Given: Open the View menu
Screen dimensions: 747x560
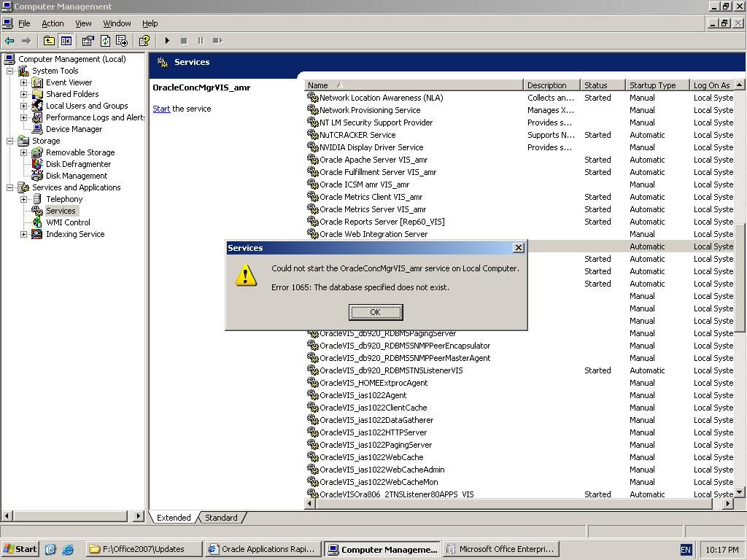Looking at the screenshot, I should point(83,23).
